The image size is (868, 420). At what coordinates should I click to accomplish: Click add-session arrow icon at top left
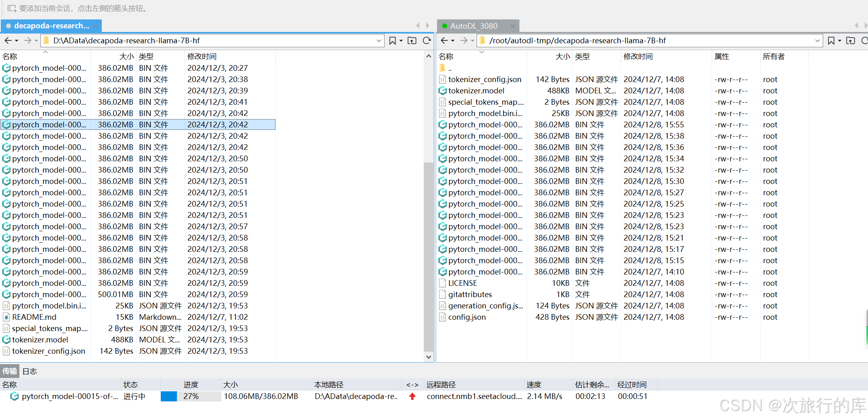[x=12, y=8]
